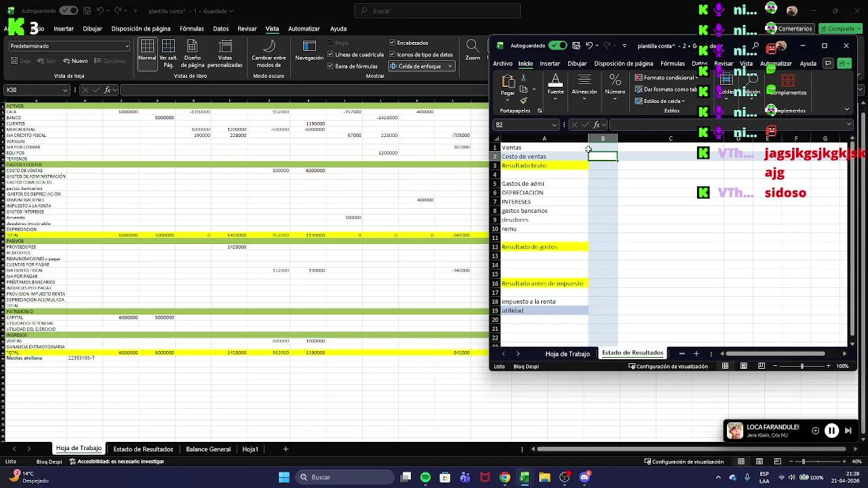Open Formato condicional menu
Image resolution: width=868 pixels, height=488 pixels.
666,77
